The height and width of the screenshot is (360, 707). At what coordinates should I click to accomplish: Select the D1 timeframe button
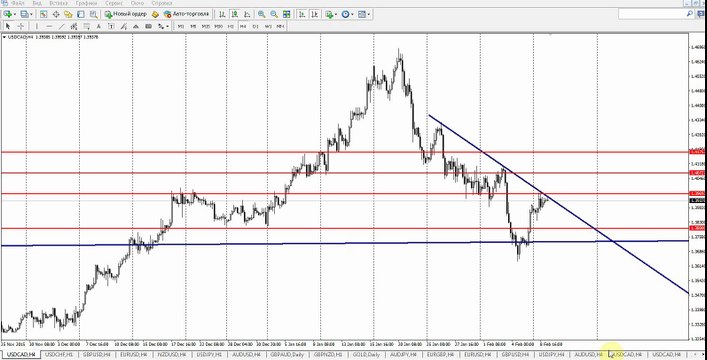click(256, 26)
